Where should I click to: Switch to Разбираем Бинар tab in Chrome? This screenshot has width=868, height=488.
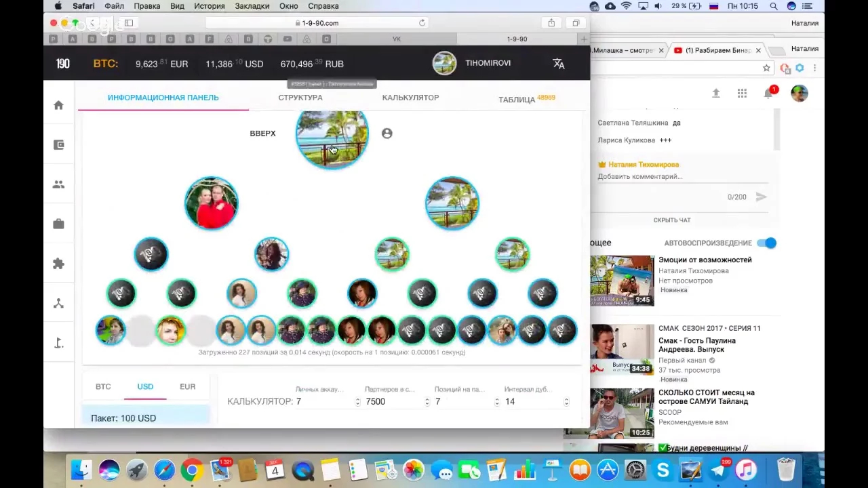click(x=717, y=50)
